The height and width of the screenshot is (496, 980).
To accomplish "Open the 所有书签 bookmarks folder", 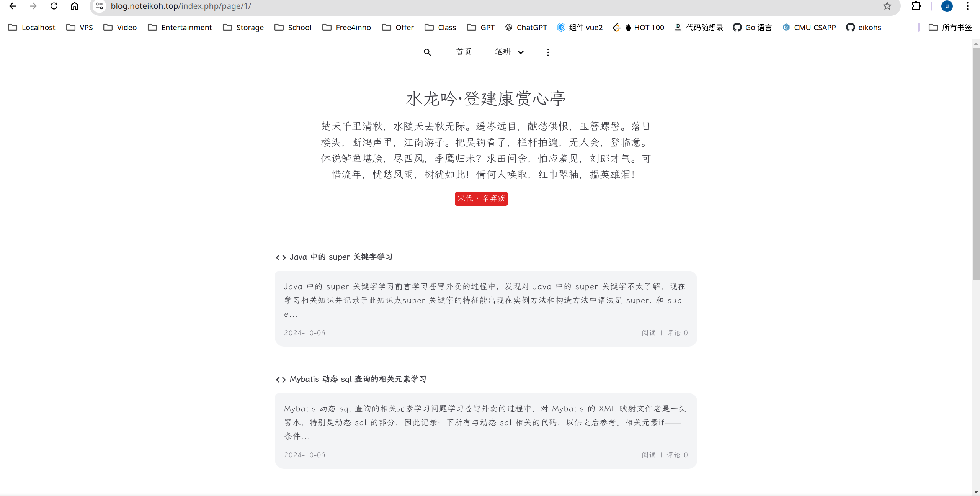I will (951, 28).
